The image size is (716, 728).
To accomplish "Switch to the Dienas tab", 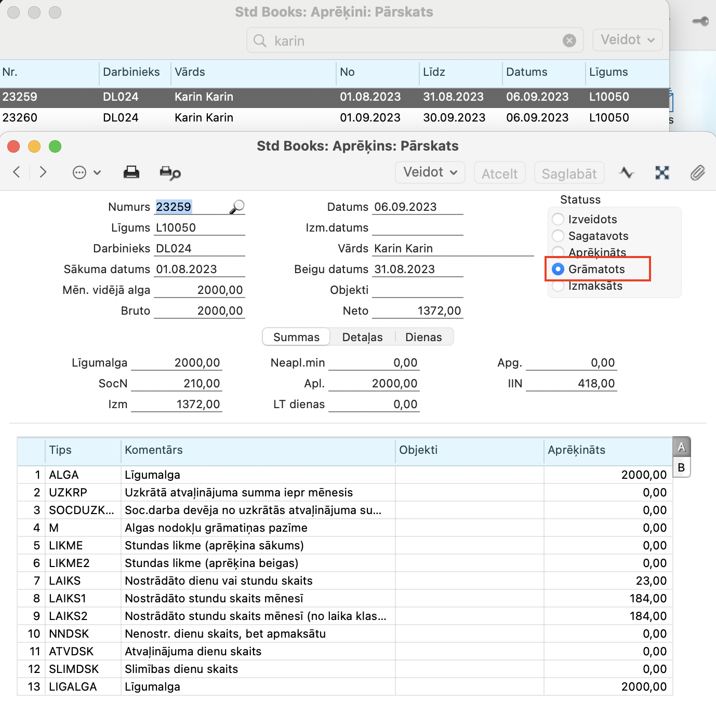I will click(423, 337).
